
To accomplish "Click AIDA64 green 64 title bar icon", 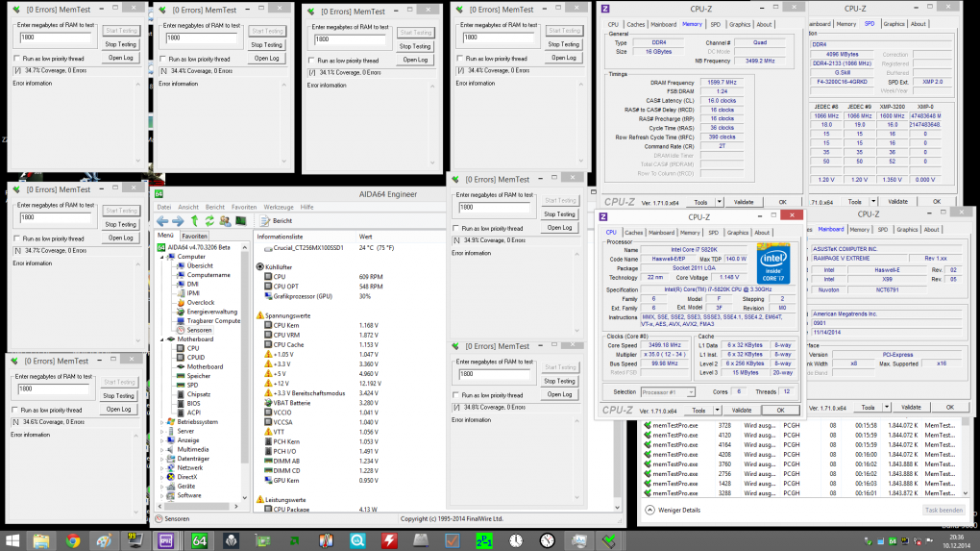I will (159, 194).
